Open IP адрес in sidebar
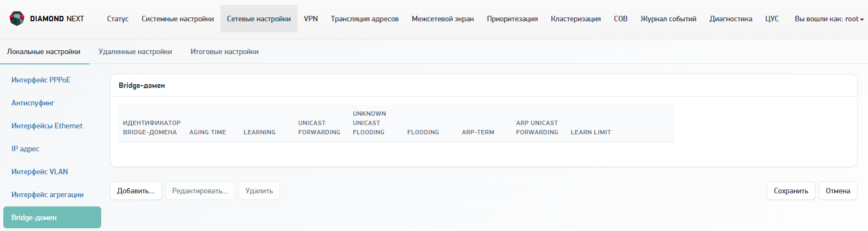The image size is (868, 231). pyautogui.click(x=25, y=149)
